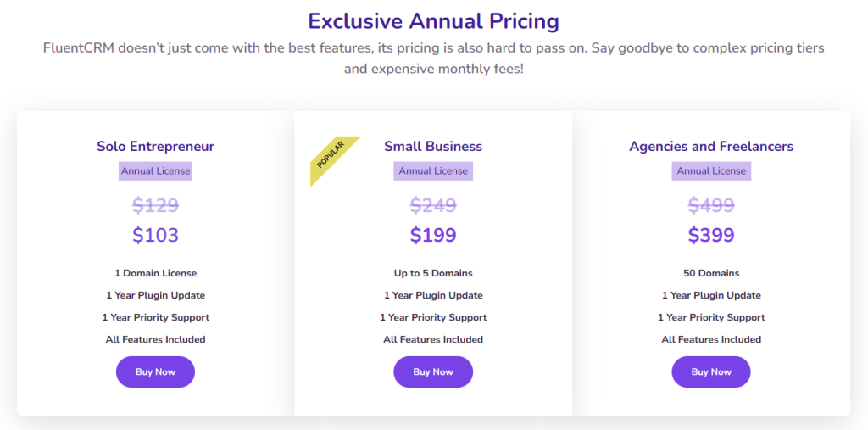Buy the Solo Entrepreneur plan
The image size is (868, 430).
(x=156, y=371)
